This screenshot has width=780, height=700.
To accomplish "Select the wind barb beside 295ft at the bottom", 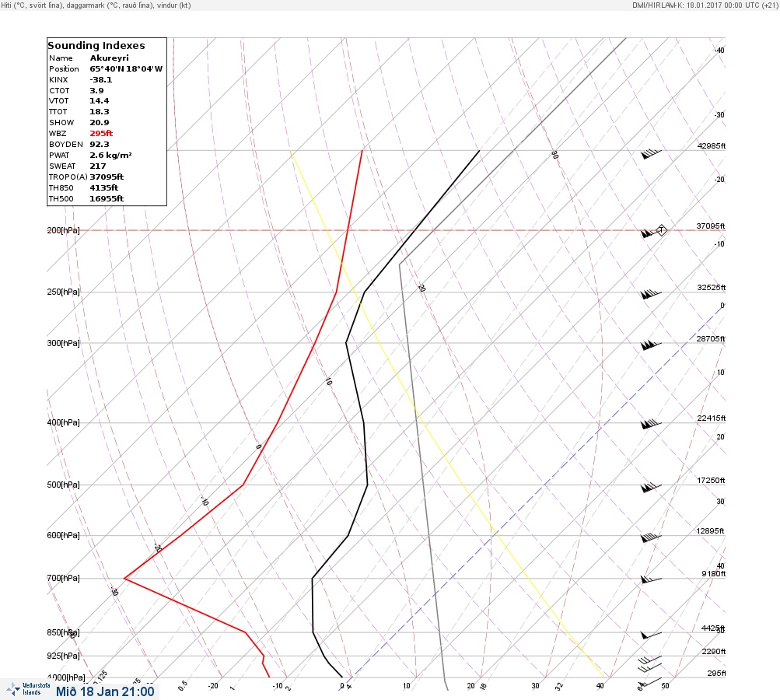I will click(x=649, y=683).
